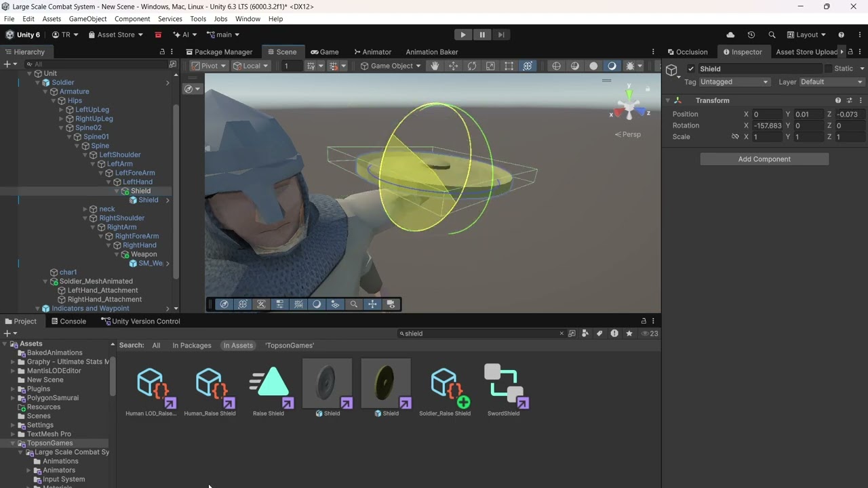Viewport: 868px width, 488px height.
Task: Select the In Packages search filter
Action: (192, 346)
